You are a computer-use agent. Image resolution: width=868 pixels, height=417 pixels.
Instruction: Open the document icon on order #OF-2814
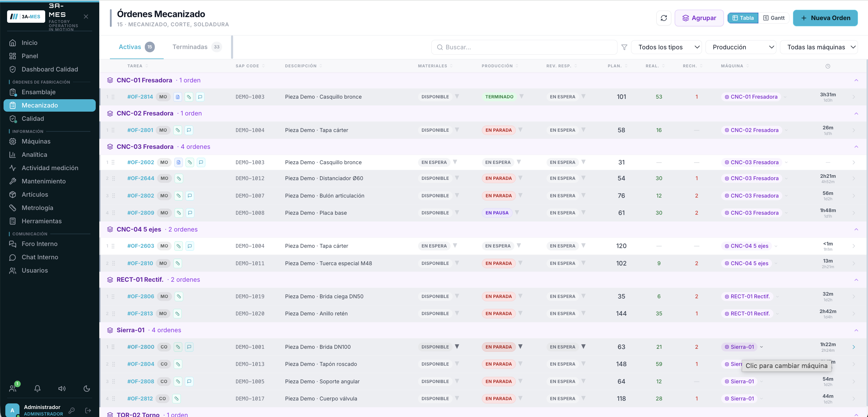coord(178,97)
